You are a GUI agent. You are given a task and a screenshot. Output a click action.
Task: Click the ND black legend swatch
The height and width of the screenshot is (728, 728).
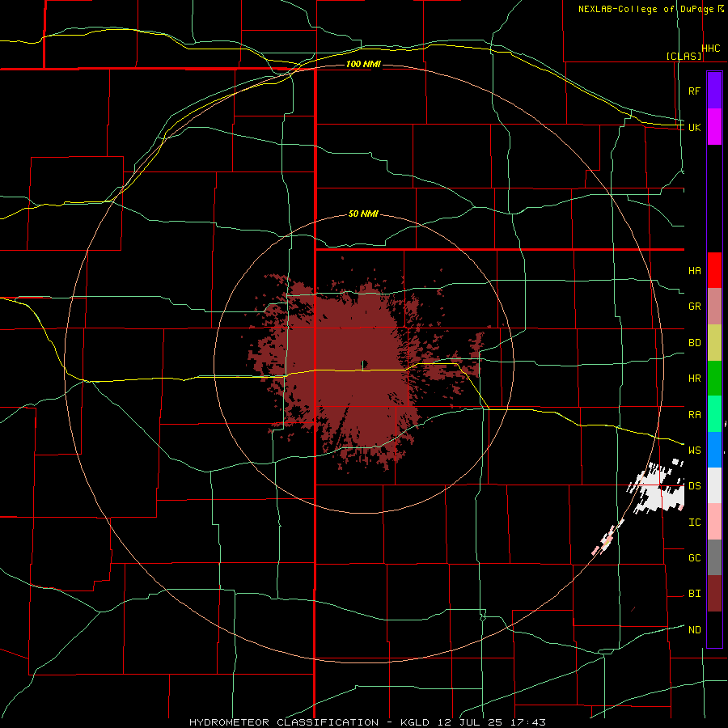click(x=714, y=629)
